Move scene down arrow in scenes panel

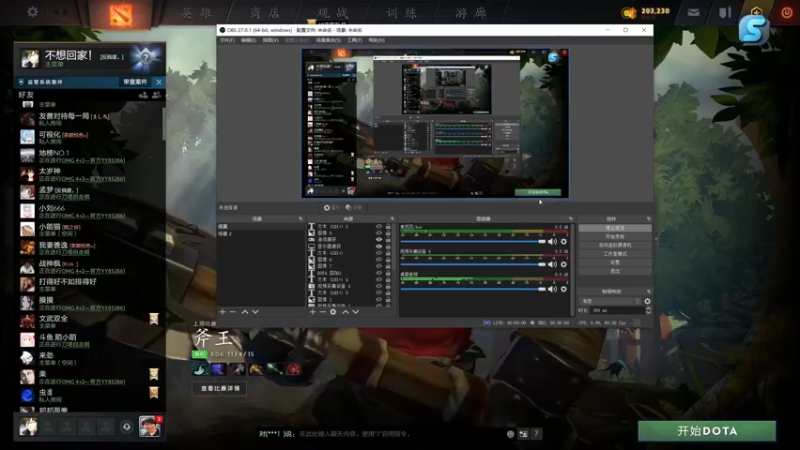pos(255,311)
